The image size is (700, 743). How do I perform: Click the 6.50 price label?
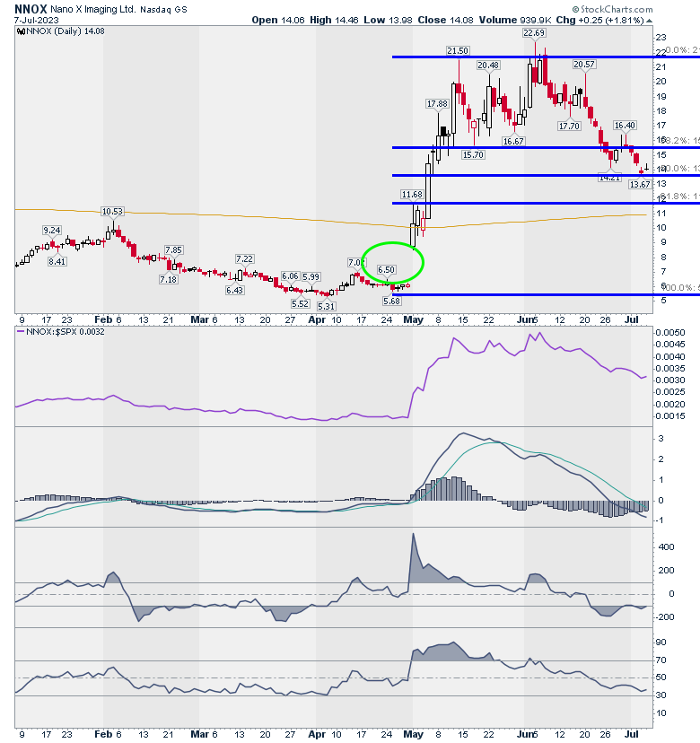(x=386, y=269)
